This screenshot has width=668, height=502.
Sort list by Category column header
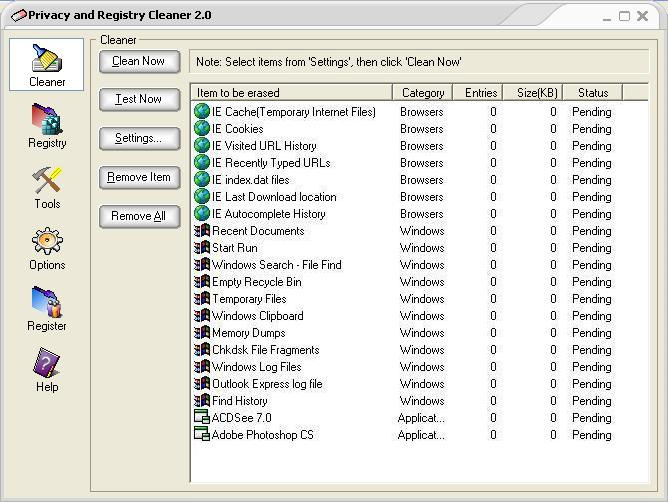click(422, 92)
